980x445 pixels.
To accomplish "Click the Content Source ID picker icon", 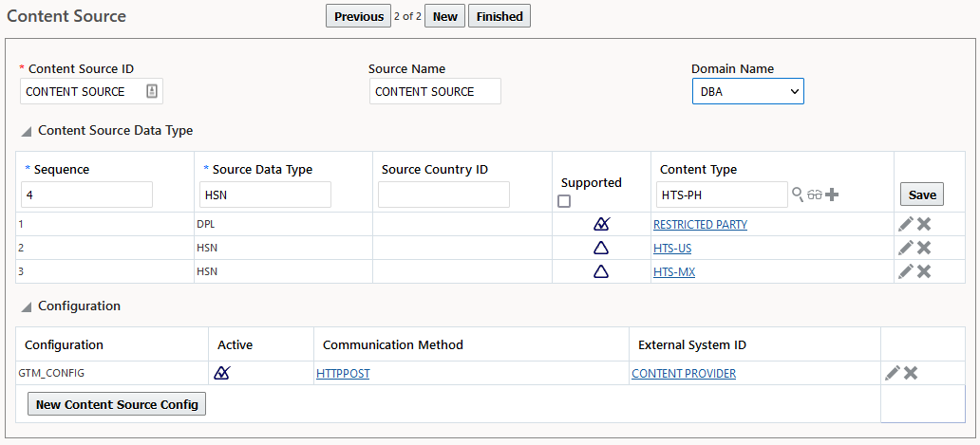I will (152, 91).
